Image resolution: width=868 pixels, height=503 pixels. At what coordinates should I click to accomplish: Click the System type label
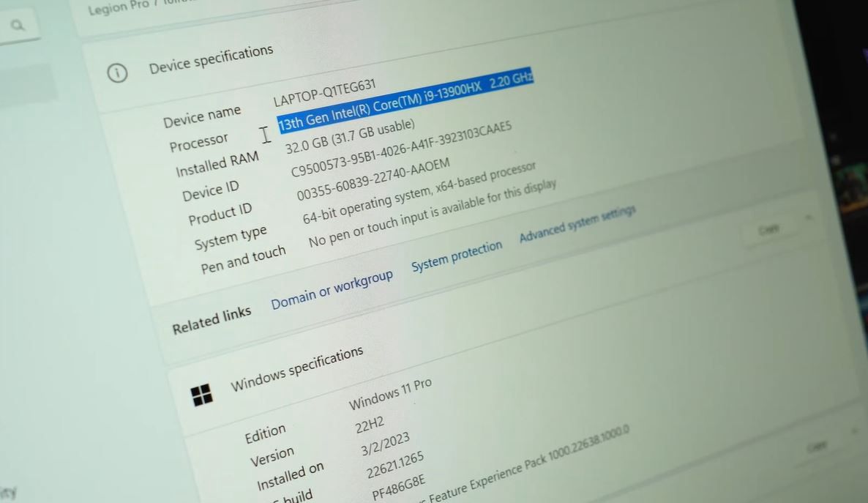pyautogui.click(x=231, y=238)
